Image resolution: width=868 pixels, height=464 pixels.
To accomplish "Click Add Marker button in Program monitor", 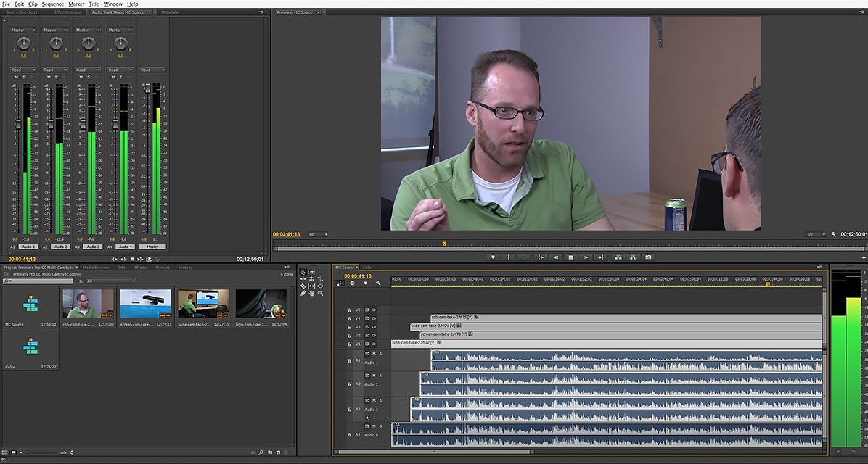I will pyautogui.click(x=493, y=257).
